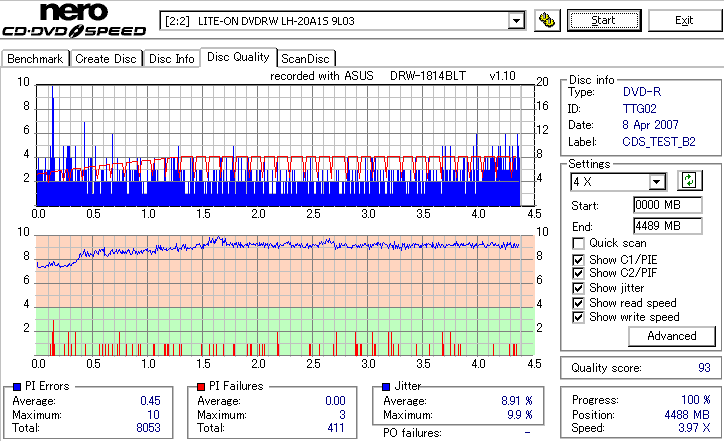
Task: Expand the 4 X scan speed dropdown
Action: pos(656,182)
